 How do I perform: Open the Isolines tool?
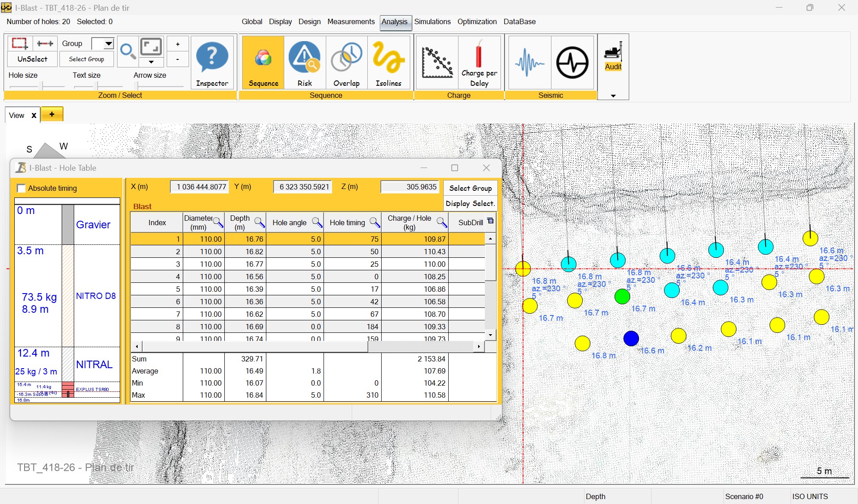[388, 63]
